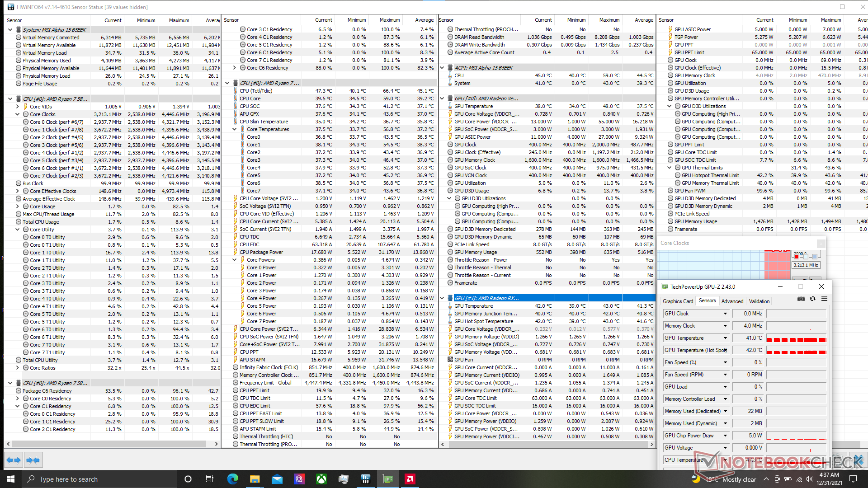Click GPU-Z refresh icon
868x488 pixels.
tap(812, 299)
